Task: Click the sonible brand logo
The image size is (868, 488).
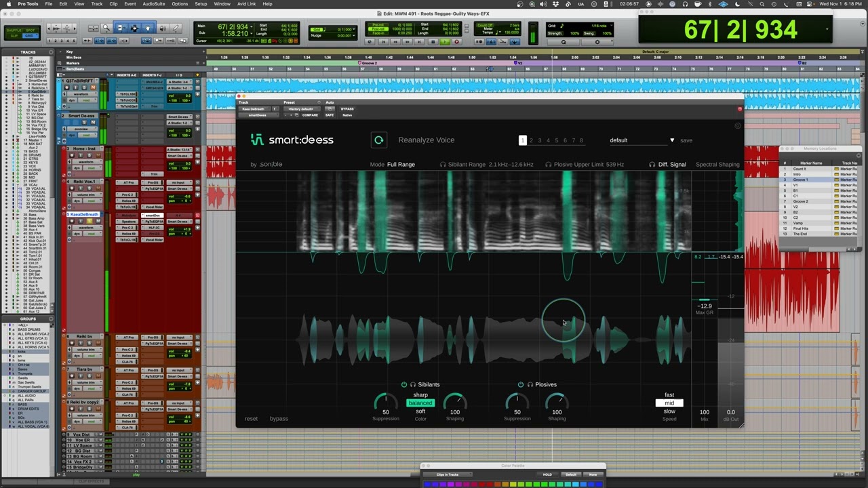Action: click(x=271, y=164)
